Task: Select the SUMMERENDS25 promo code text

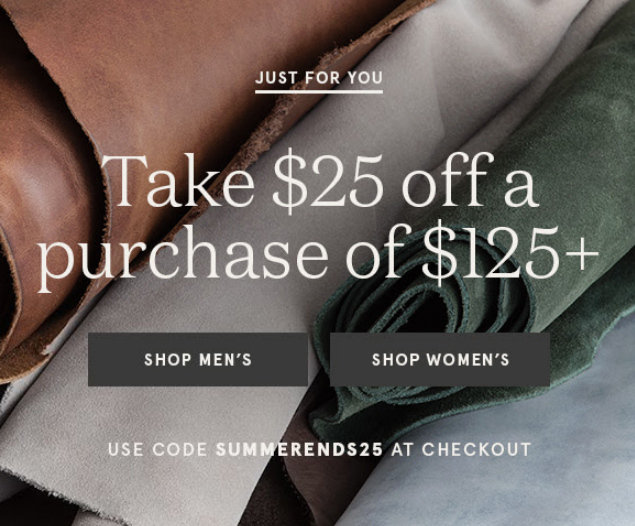Action: (299, 449)
